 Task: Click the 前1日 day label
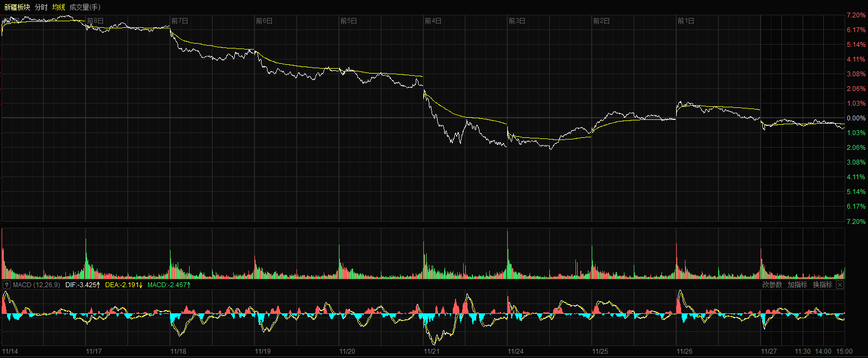point(686,21)
